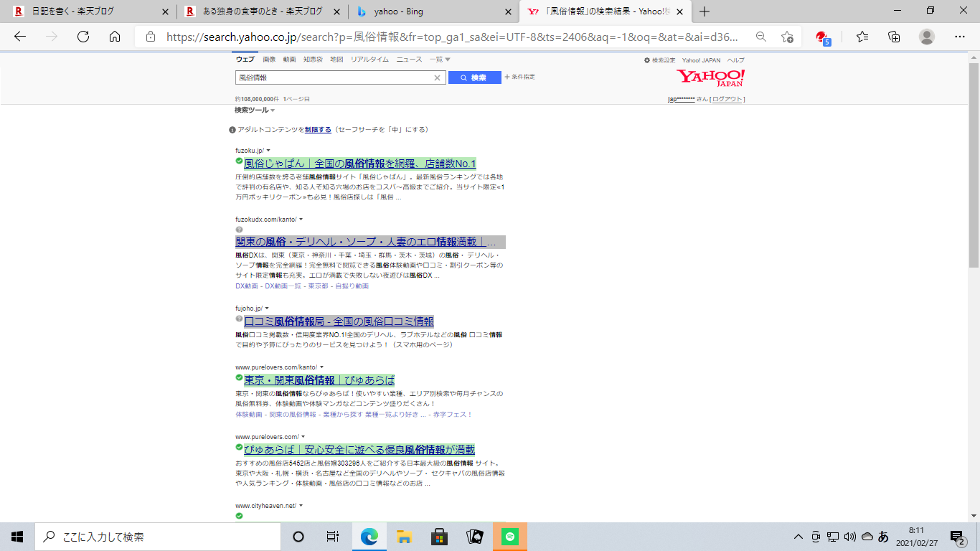Click the browser address bar URL

coord(452,37)
